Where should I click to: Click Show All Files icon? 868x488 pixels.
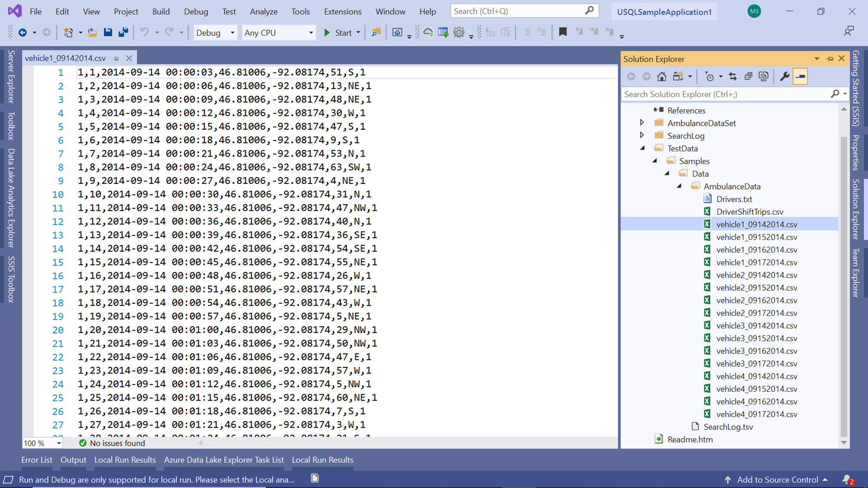click(x=763, y=77)
